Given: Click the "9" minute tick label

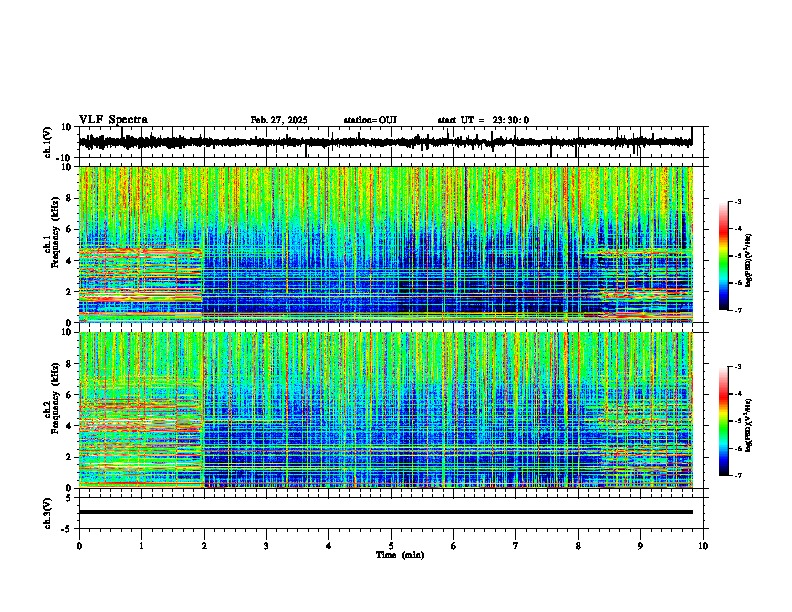Looking at the screenshot, I should coord(640,546).
